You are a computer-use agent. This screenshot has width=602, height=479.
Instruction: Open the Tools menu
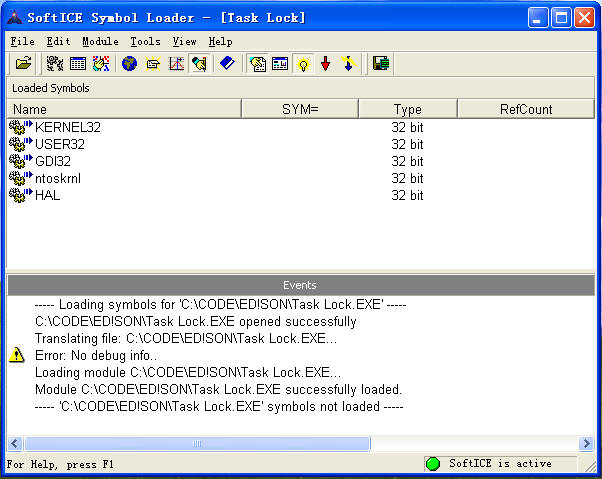coord(145,41)
